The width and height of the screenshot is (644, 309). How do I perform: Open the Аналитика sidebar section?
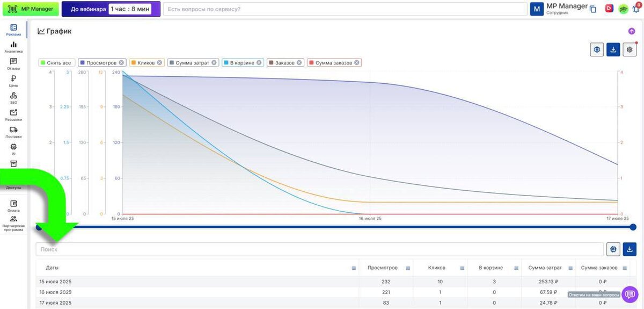click(13, 47)
